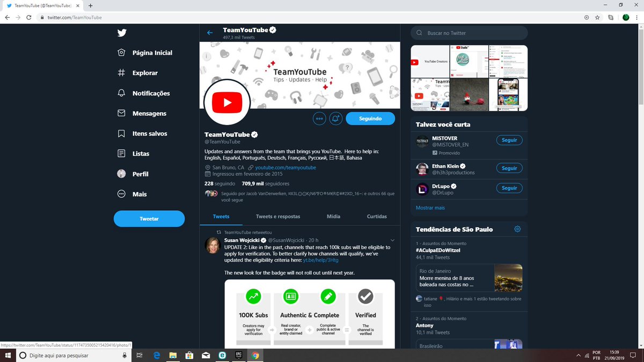The width and height of the screenshot is (644, 362).
Task: Open the yt.be/help/3Htg link
Action: coord(320,260)
